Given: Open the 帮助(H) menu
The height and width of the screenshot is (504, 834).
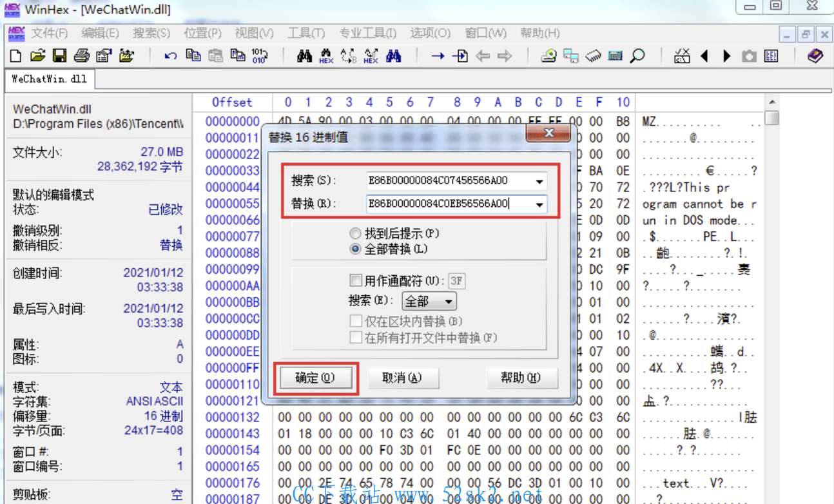Looking at the screenshot, I should pos(539,33).
